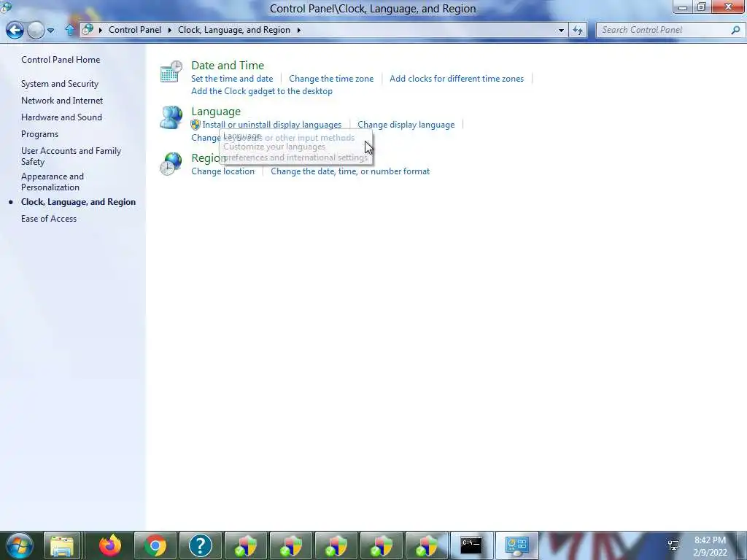Viewport: 747px width, 560px height.
Task: Click the Control Panel breadcrumb
Action: (135, 30)
